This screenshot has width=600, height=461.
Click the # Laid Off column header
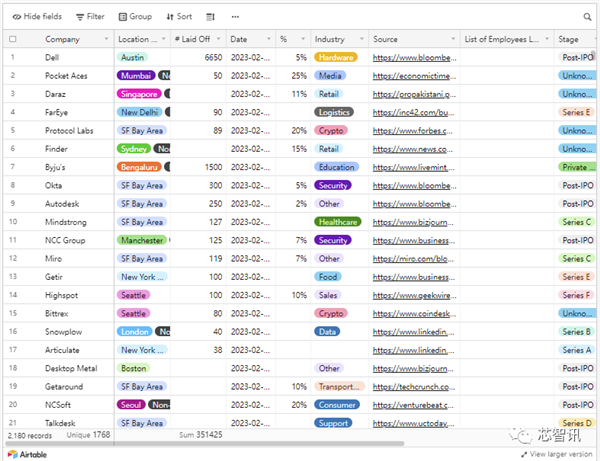(x=197, y=39)
